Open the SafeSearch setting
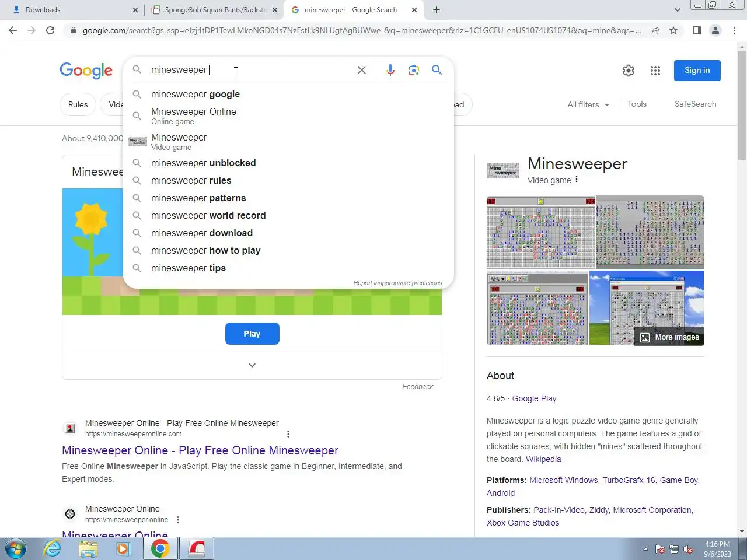 coord(695,104)
